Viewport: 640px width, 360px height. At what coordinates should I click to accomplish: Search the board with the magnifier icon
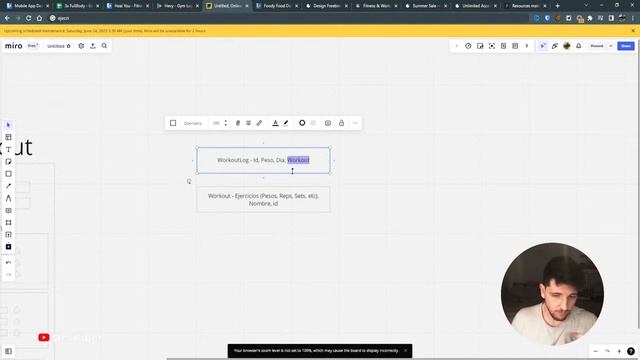tap(104, 46)
